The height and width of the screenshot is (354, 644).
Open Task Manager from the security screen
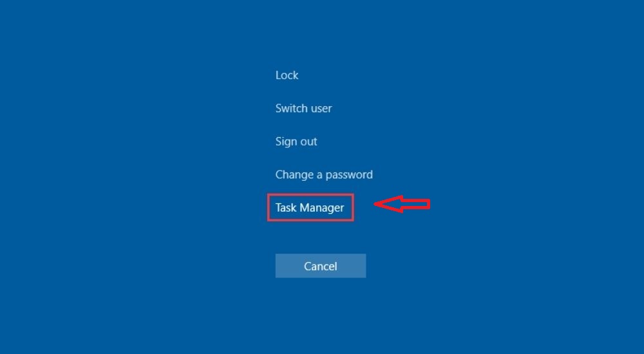(x=310, y=208)
